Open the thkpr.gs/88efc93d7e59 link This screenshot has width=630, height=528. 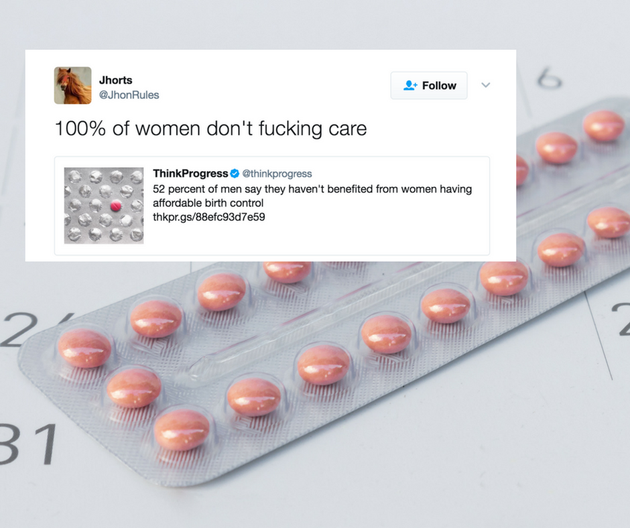[x=209, y=217]
